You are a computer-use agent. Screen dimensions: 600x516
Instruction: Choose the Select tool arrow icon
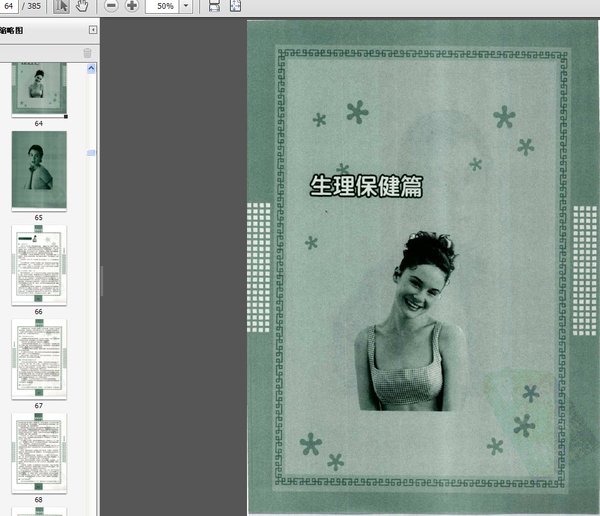pyautogui.click(x=61, y=6)
